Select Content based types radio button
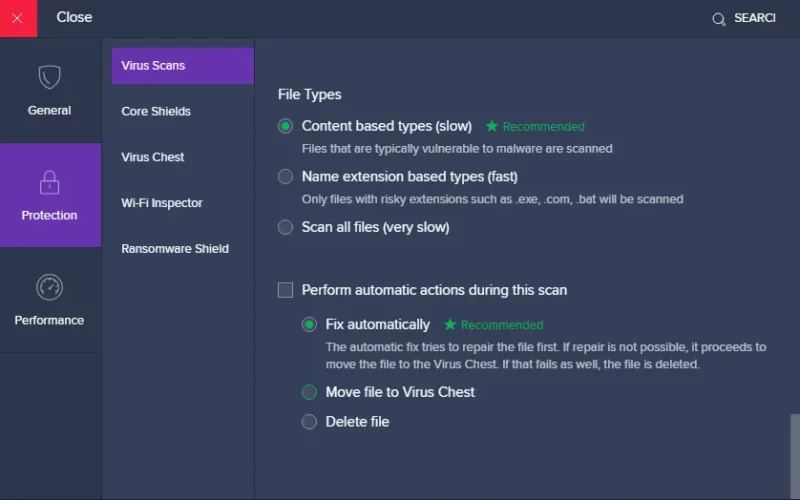 (285, 126)
